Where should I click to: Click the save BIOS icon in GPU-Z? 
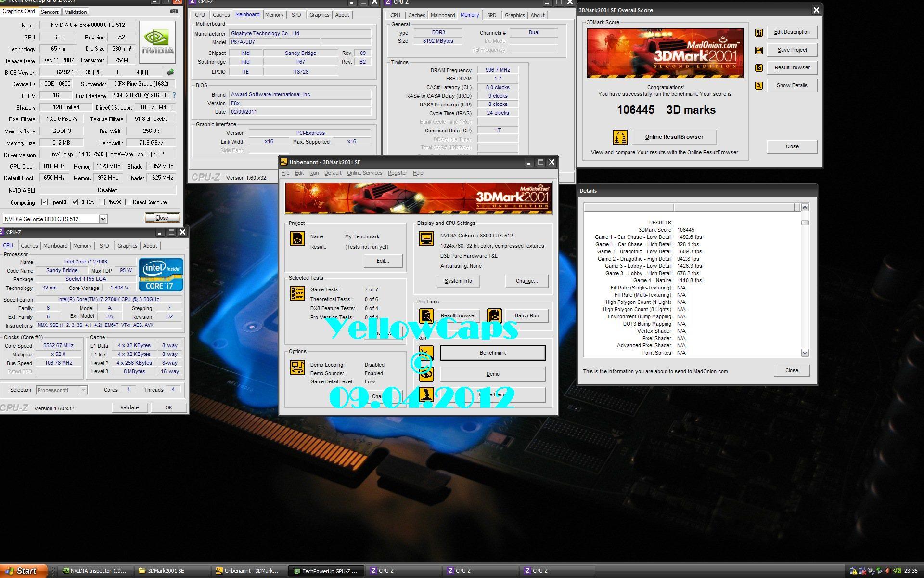pyautogui.click(x=170, y=72)
